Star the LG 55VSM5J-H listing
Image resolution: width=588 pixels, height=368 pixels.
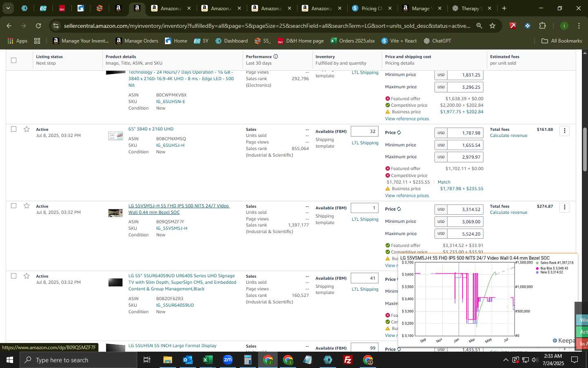27,206
